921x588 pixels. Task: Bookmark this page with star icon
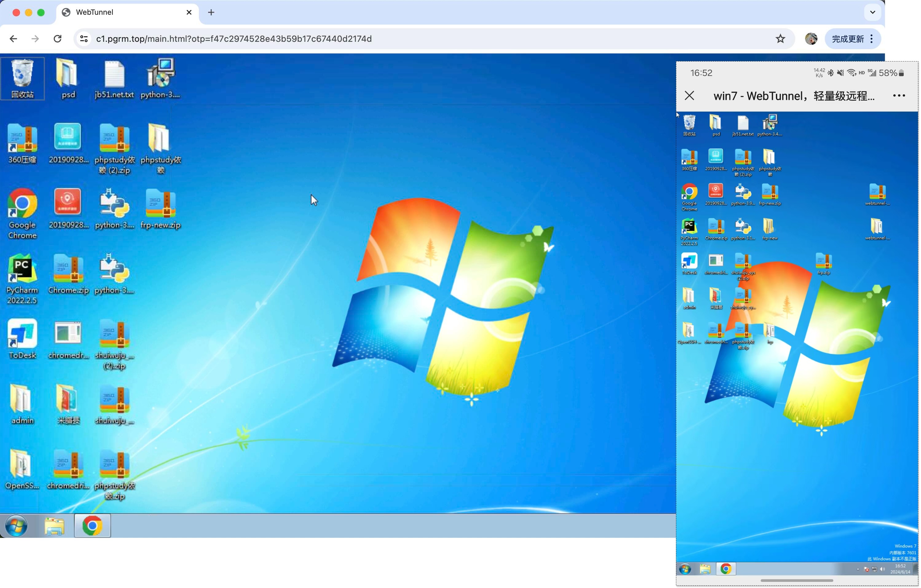(x=780, y=39)
